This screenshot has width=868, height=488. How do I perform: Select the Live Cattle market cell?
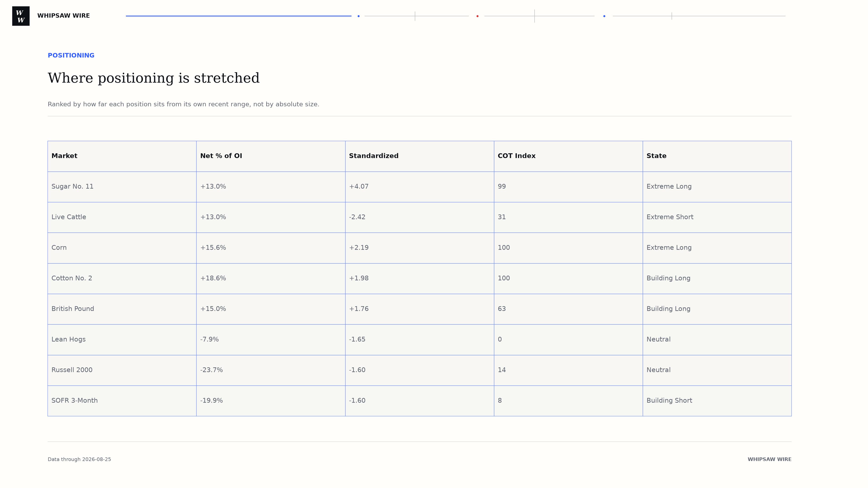(x=122, y=218)
